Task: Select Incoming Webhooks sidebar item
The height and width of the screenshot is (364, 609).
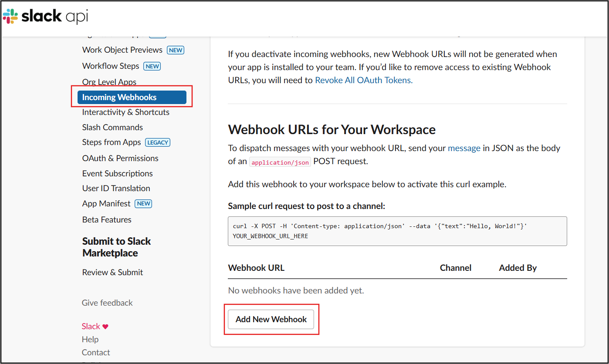Action: tap(132, 98)
